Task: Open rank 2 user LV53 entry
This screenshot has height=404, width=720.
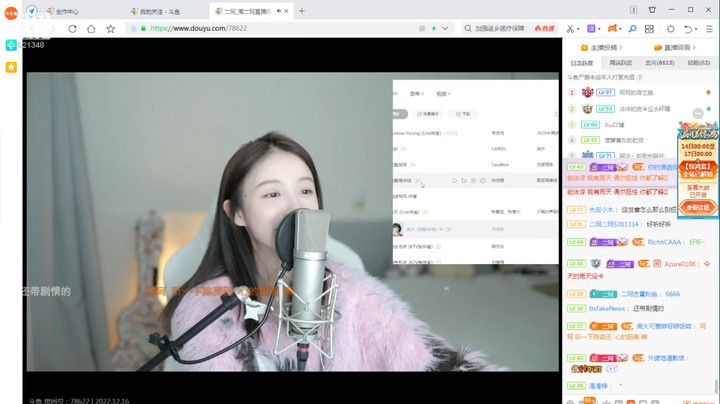Action: [638, 109]
